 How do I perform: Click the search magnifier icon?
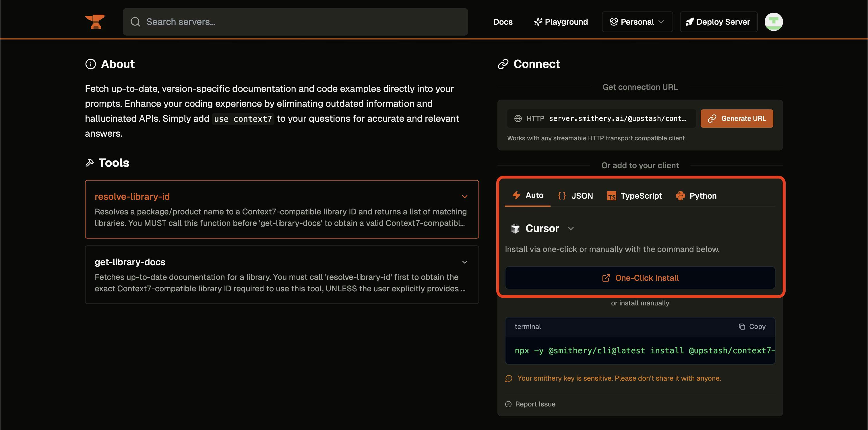(x=135, y=22)
